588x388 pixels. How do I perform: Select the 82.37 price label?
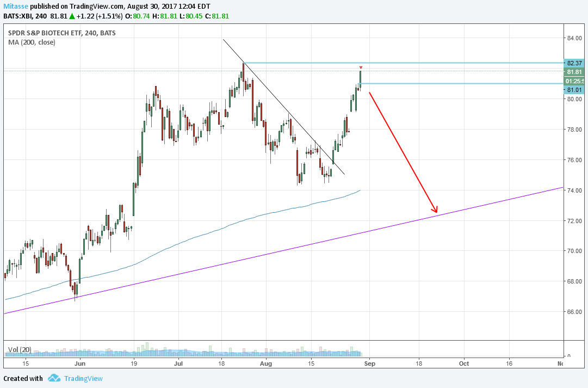coord(574,63)
